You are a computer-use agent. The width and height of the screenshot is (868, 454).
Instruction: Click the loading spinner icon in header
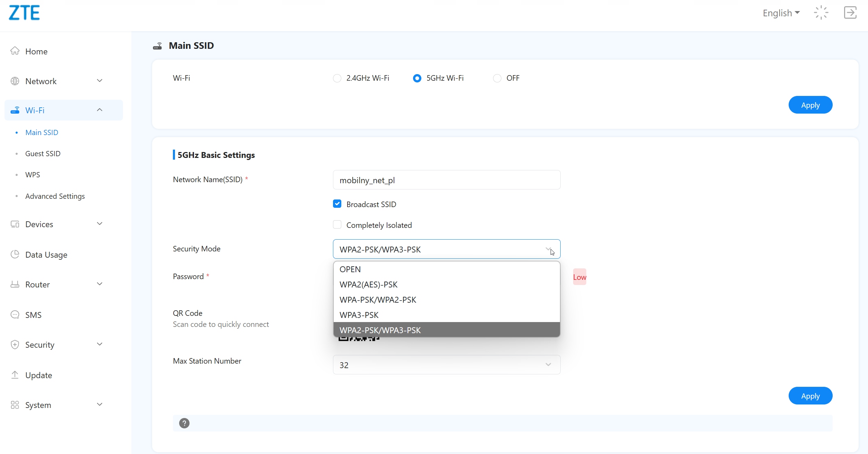pos(821,13)
